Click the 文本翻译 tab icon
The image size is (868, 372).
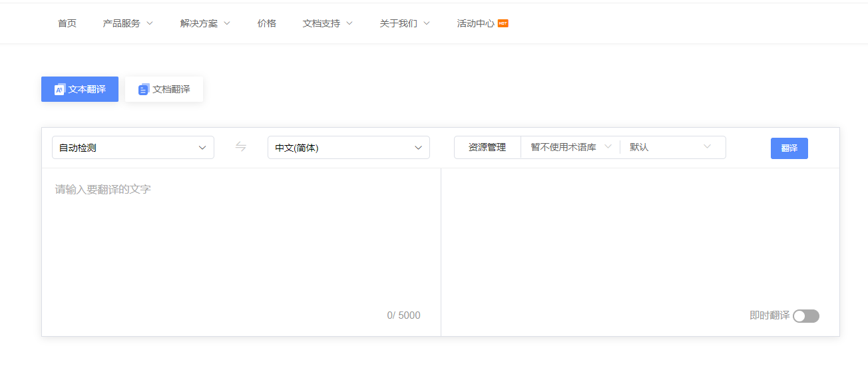(x=60, y=89)
